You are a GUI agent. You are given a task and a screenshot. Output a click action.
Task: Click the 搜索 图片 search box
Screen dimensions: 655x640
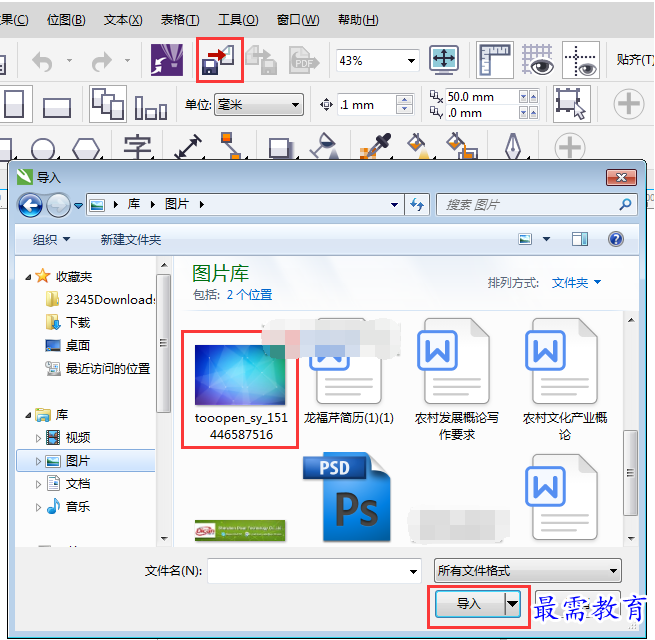pos(537,205)
